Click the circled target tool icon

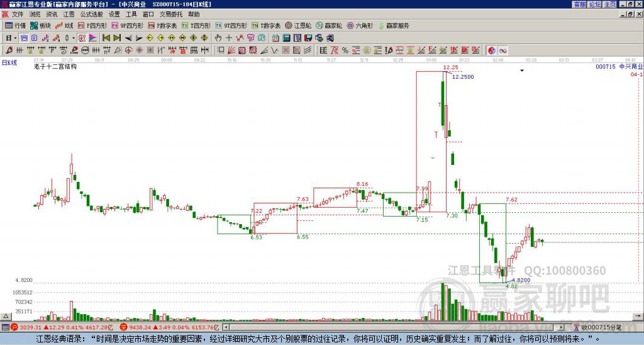pyautogui.click(x=128, y=50)
